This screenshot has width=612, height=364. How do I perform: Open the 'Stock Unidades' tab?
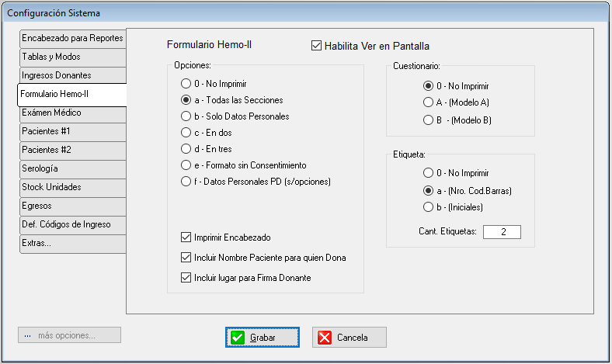point(72,187)
